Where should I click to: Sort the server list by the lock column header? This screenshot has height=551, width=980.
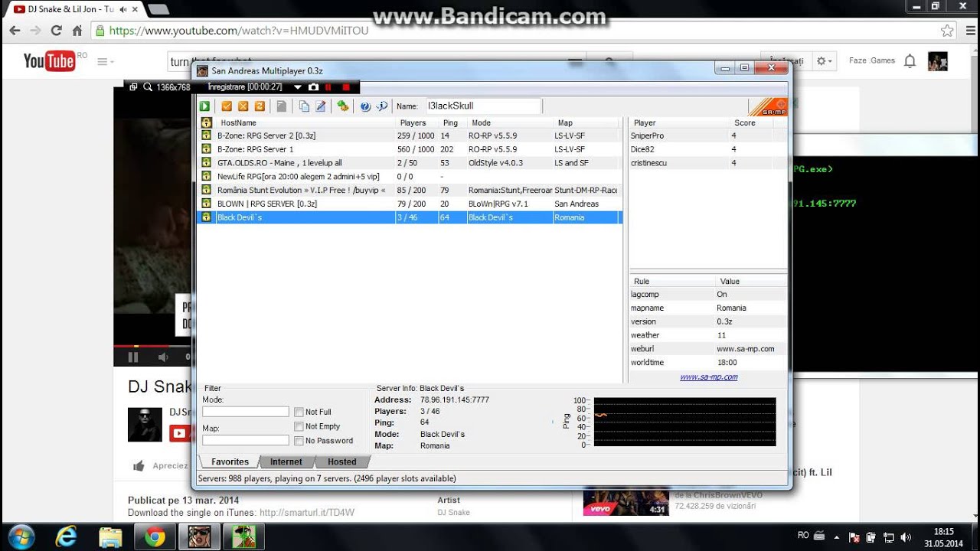[x=206, y=122]
